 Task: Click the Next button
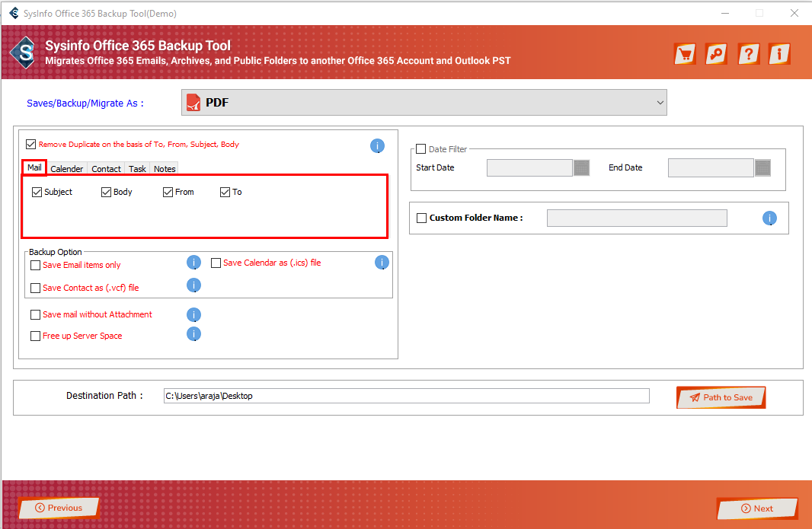pyautogui.click(x=757, y=508)
